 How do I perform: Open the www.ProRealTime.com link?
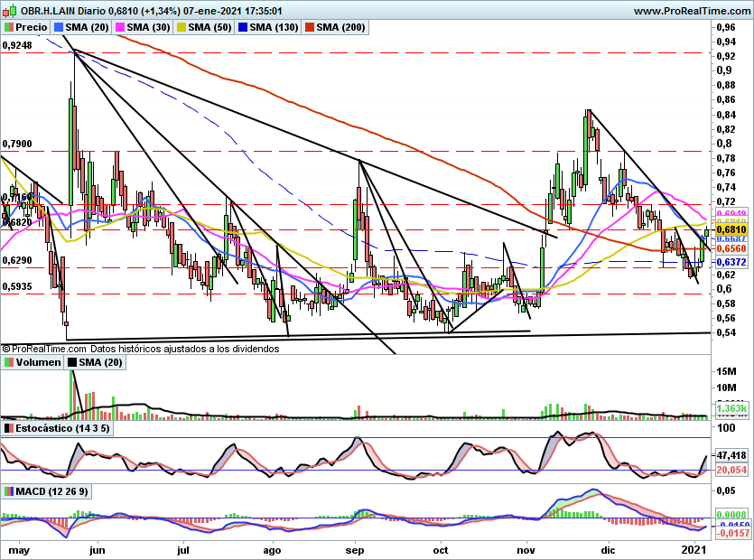[691, 12]
